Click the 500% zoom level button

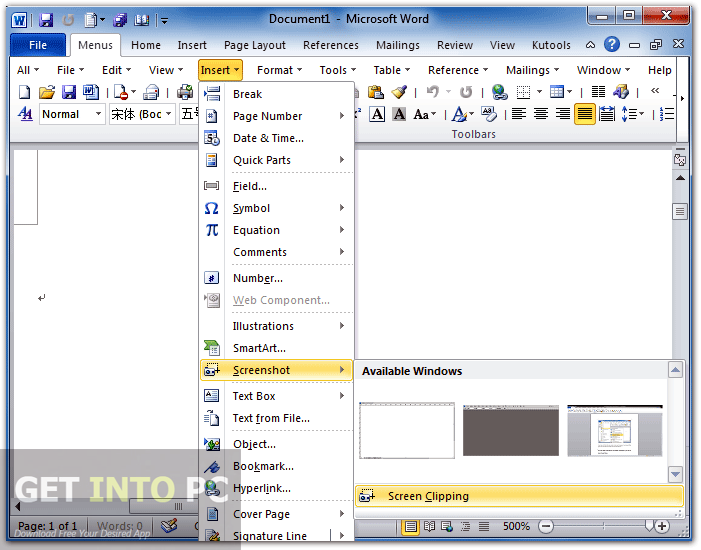coord(516,526)
